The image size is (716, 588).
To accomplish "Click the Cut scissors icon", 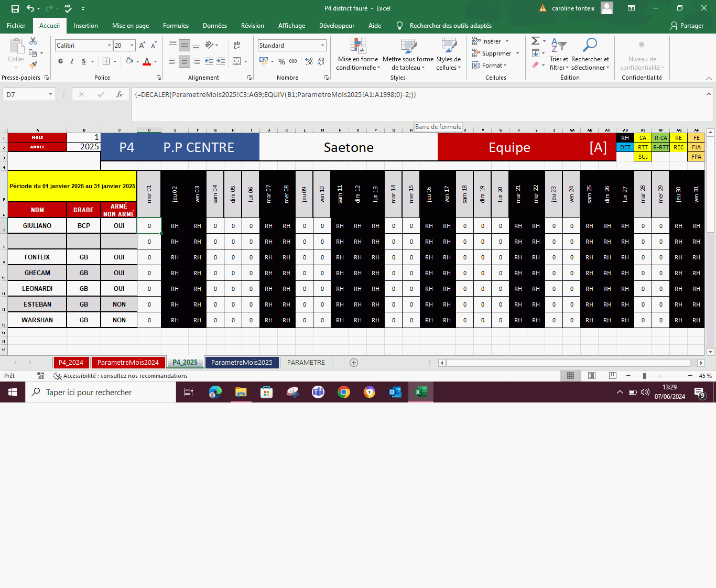I will pyautogui.click(x=33, y=41).
